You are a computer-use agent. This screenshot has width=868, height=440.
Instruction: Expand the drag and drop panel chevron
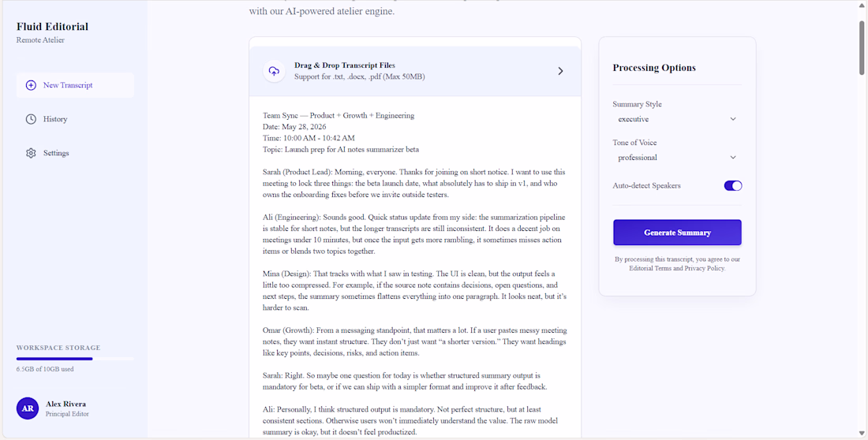560,71
